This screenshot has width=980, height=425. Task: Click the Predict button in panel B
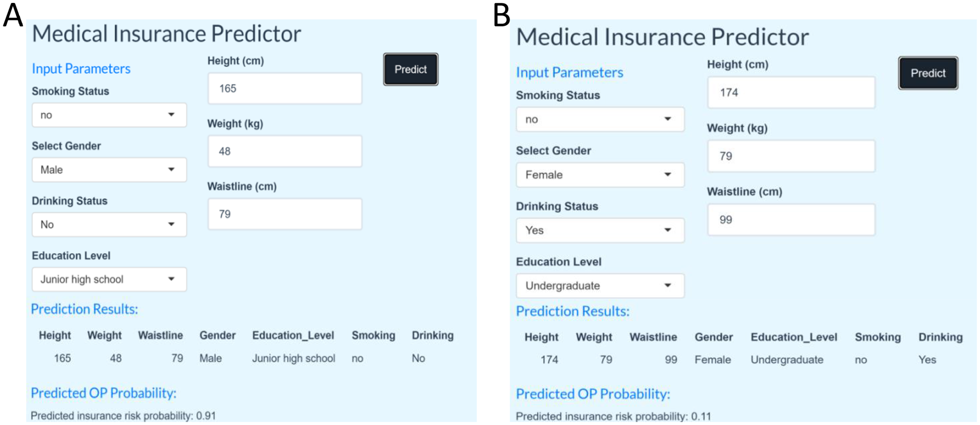point(927,73)
